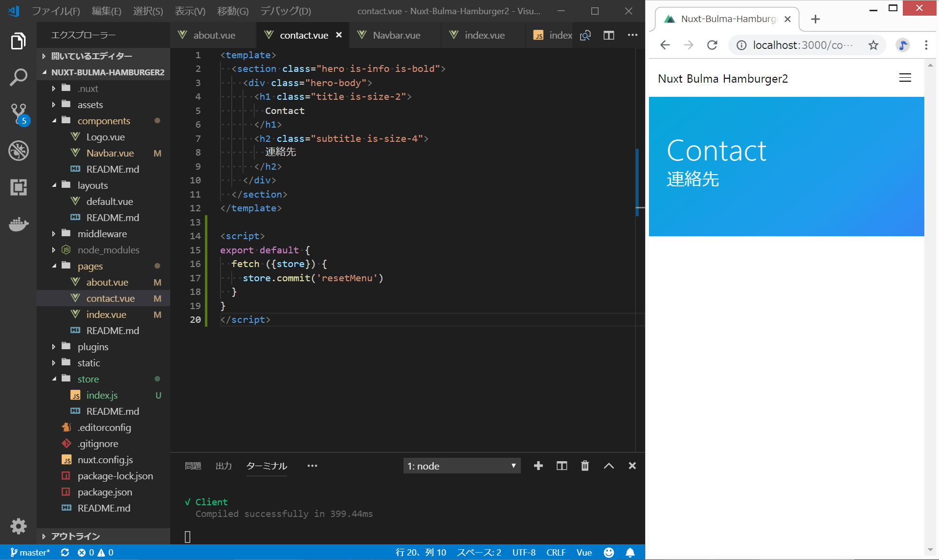Click the split editor icon
The height and width of the screenshot is (560, 939).
pos(608,35)
